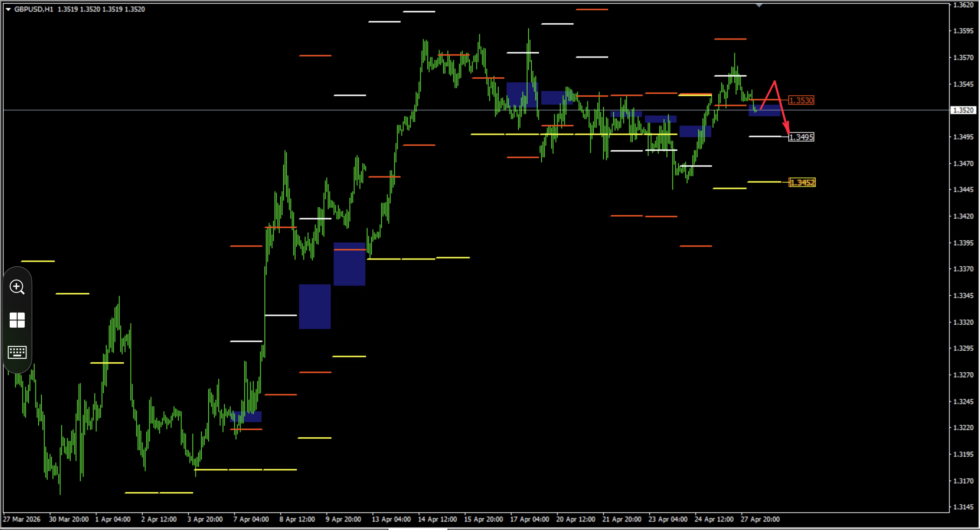The height and width of the screenshot is (530, 980).
Task: Click the 13 Apr 04:00 time label
Action: pyautogui.click(x=391, y=519)
